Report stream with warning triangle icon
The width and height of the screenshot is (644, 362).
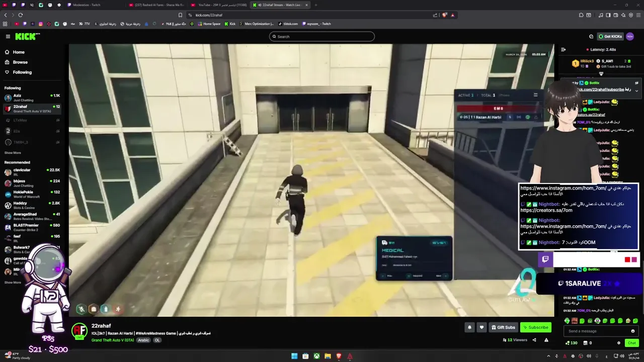(546, 340)
